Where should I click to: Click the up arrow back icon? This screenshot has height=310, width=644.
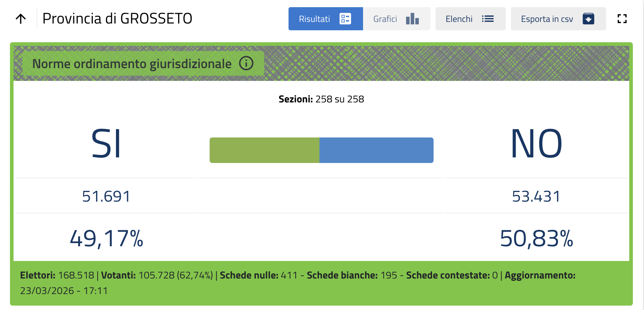(x=21, y=19)
